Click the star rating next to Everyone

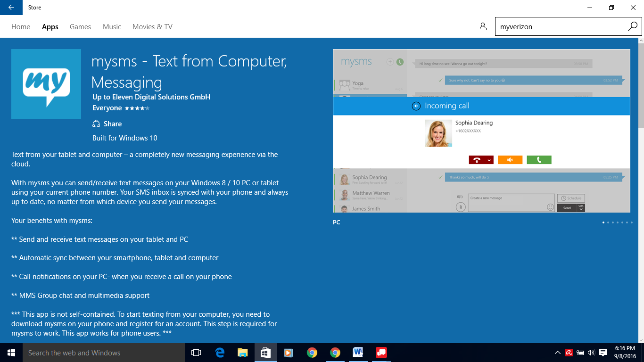click(x=137, y=108)
